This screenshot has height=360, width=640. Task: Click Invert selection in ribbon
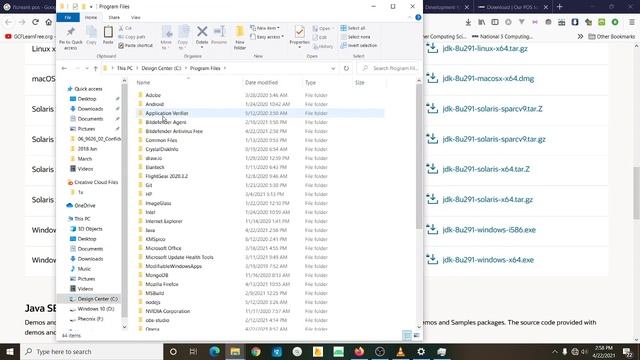[x=358, y=45]
